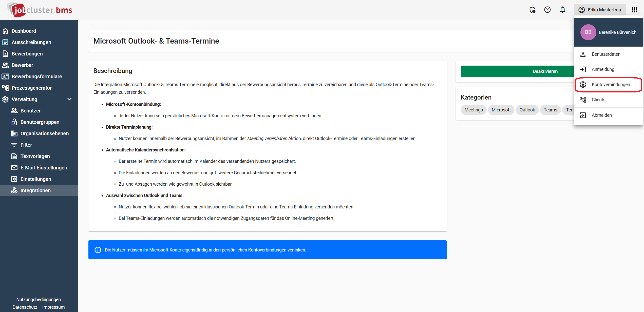
Task: Collapse the Verwaltung section chevron
Action: coord(69,99)
